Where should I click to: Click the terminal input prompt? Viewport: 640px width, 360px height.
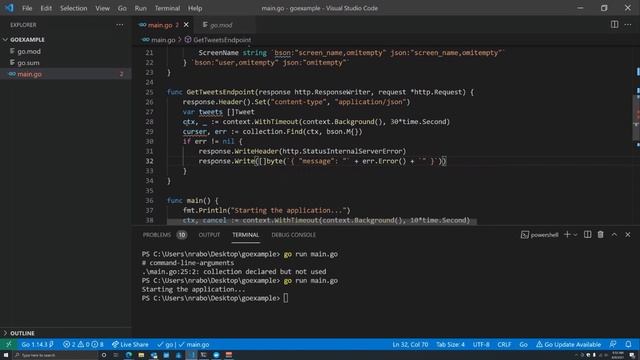[285, 298]
